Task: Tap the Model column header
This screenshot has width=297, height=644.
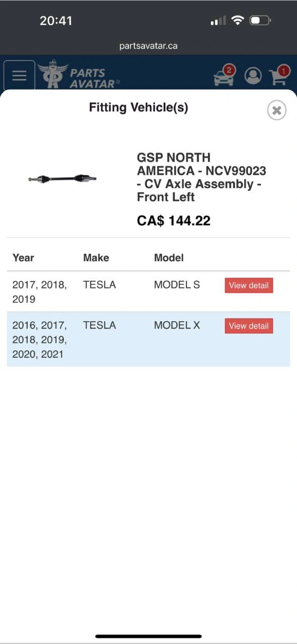Action: click(169, 258)
